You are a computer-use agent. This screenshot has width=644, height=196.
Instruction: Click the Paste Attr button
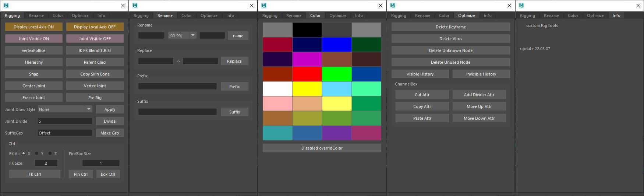(x=422, y=118)
